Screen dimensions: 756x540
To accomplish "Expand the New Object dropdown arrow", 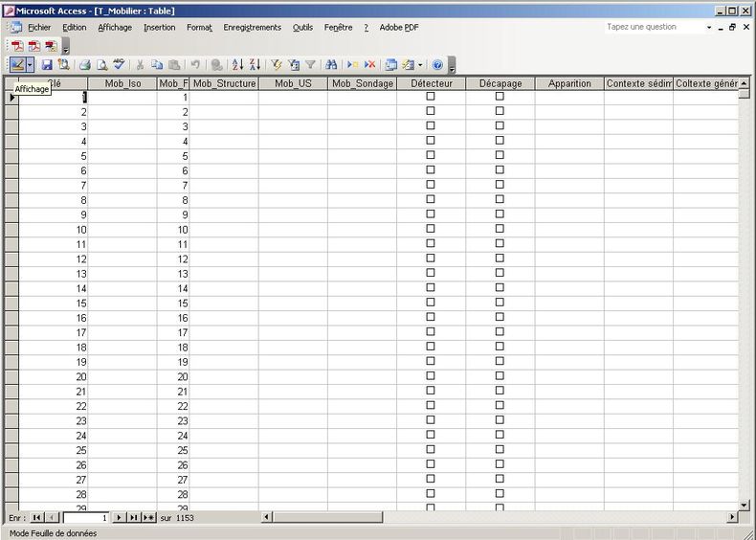I will click(x=420, y=65).
